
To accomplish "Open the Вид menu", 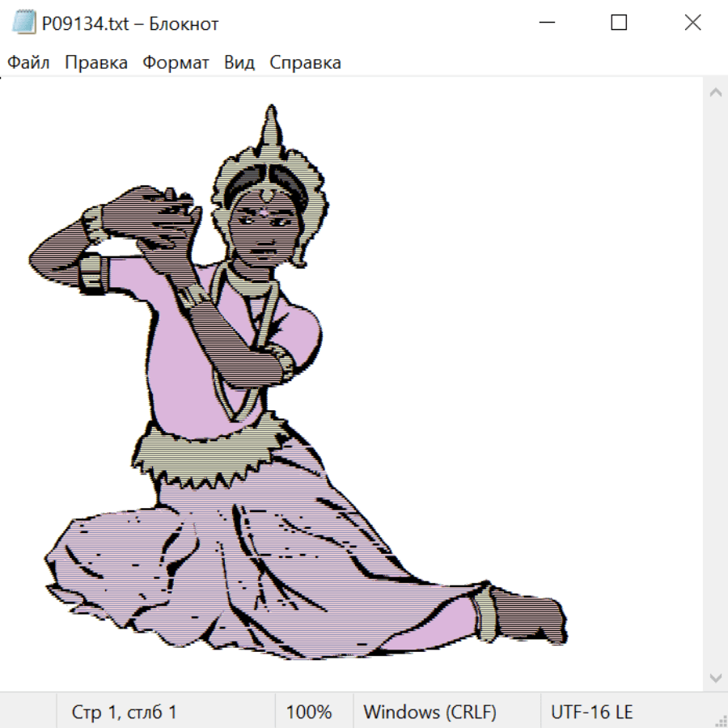I will coord(239,63).
